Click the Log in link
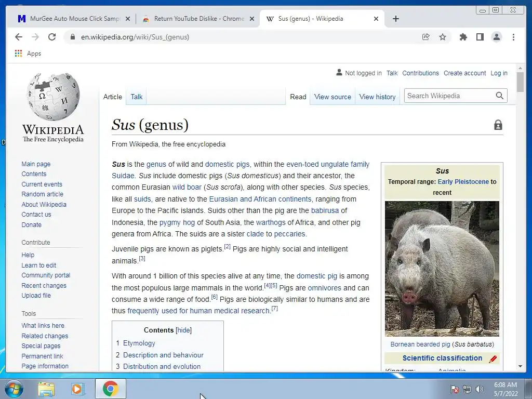 point(499,73)
